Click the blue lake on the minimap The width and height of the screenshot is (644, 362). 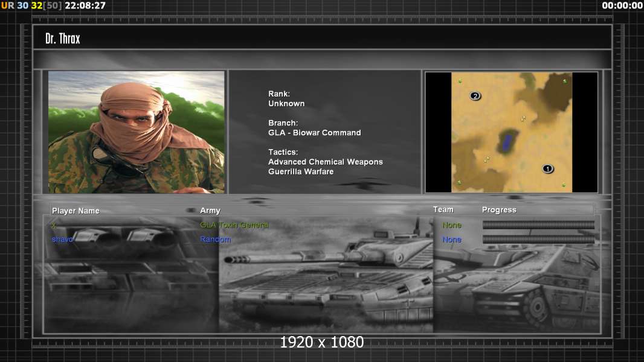click(x=507, y=142)
